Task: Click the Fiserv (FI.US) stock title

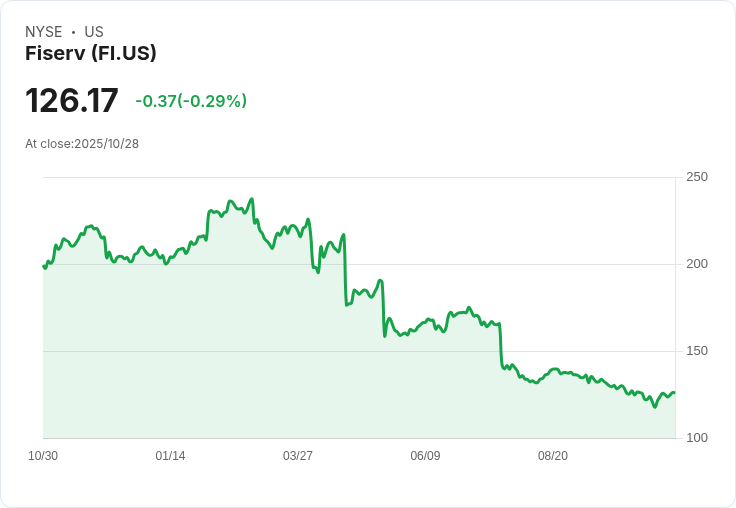Action: point(91,54)
